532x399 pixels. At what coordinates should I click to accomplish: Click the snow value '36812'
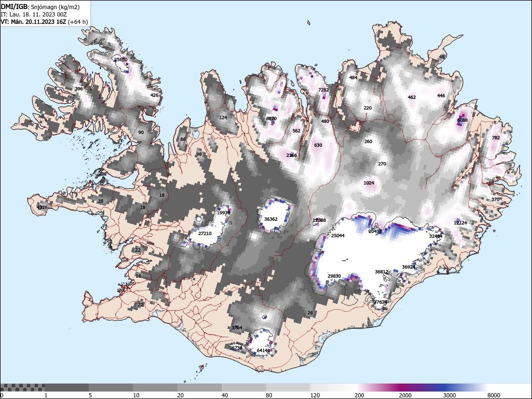tap(381, 272)
